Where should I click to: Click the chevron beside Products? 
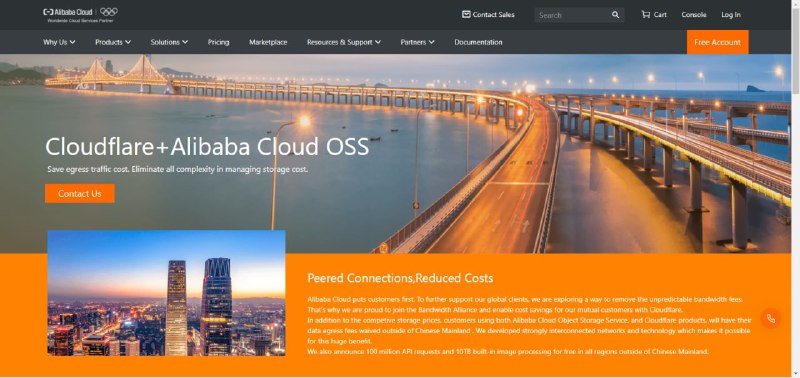128,42
